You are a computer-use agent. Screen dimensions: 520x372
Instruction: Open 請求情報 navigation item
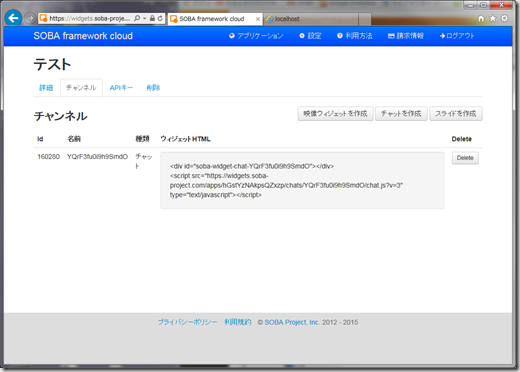coord(406,36)
